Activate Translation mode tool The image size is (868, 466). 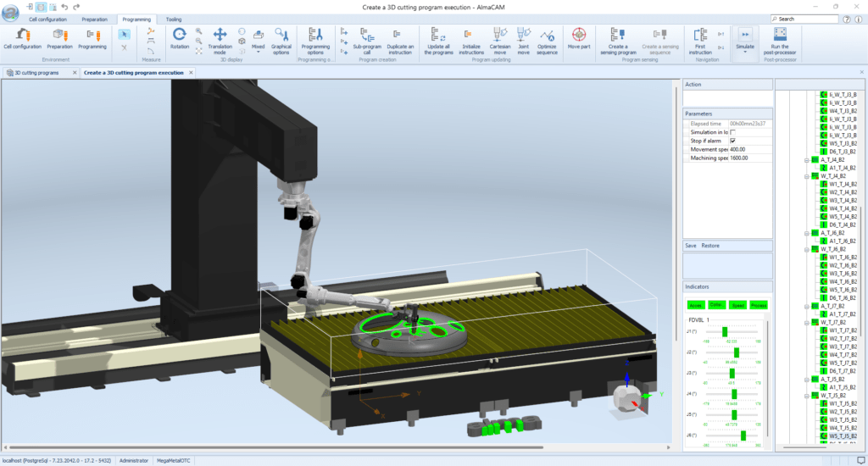(x=220, y=38)
